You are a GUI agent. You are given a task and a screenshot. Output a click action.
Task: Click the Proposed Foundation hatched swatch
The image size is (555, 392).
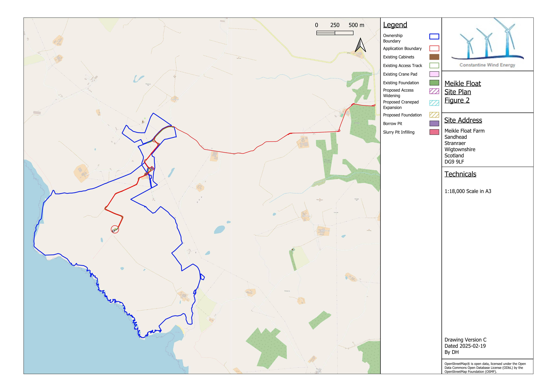coord(434,115)
